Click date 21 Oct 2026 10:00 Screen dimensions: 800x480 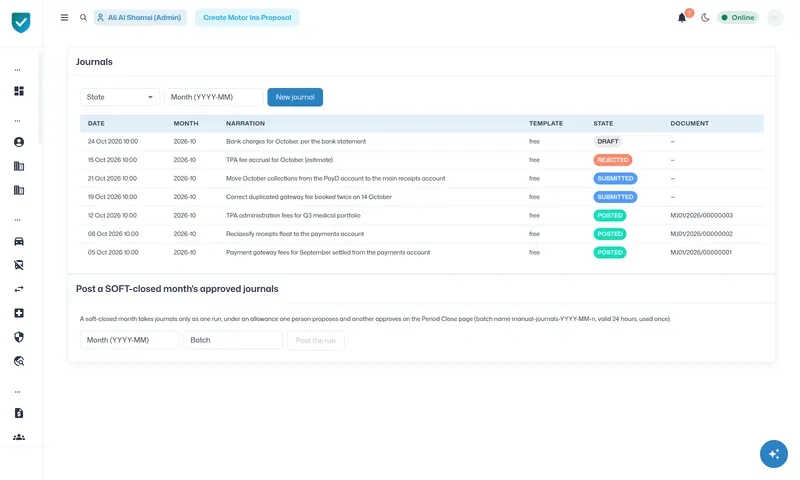[112, 179]
